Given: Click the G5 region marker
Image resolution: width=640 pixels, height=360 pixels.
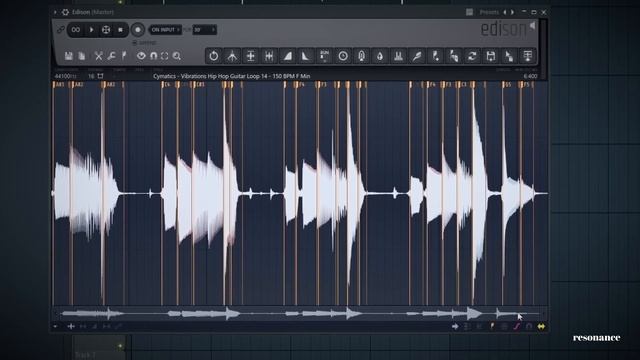Looking at the screenshot, I should pos(507,85).
